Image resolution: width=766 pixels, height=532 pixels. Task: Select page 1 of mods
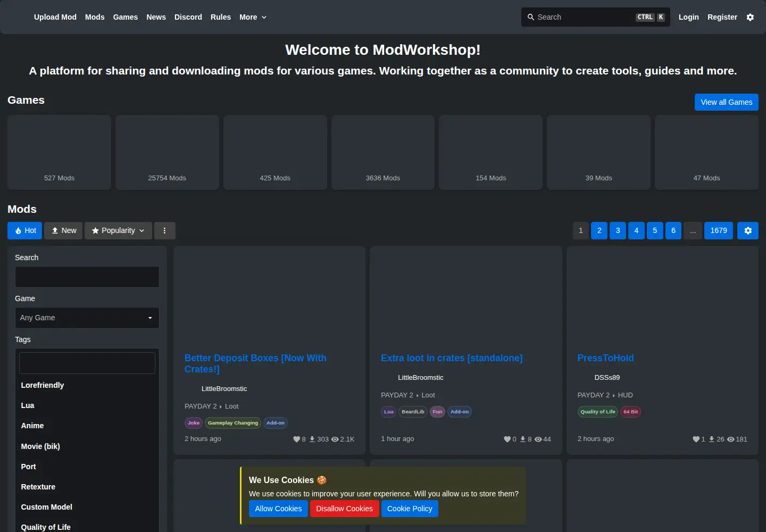point(581,230)
